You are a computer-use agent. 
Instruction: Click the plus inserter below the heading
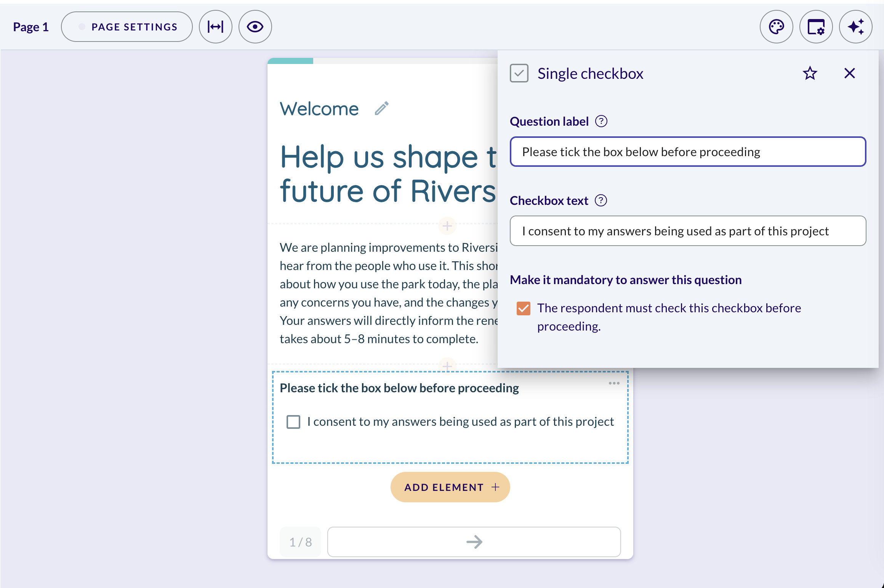pos(447,226)
